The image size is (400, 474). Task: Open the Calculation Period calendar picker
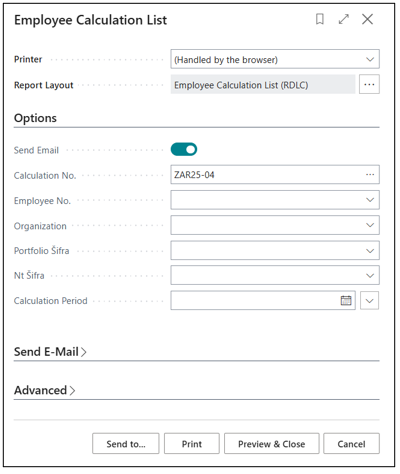(x=346, y=300)
